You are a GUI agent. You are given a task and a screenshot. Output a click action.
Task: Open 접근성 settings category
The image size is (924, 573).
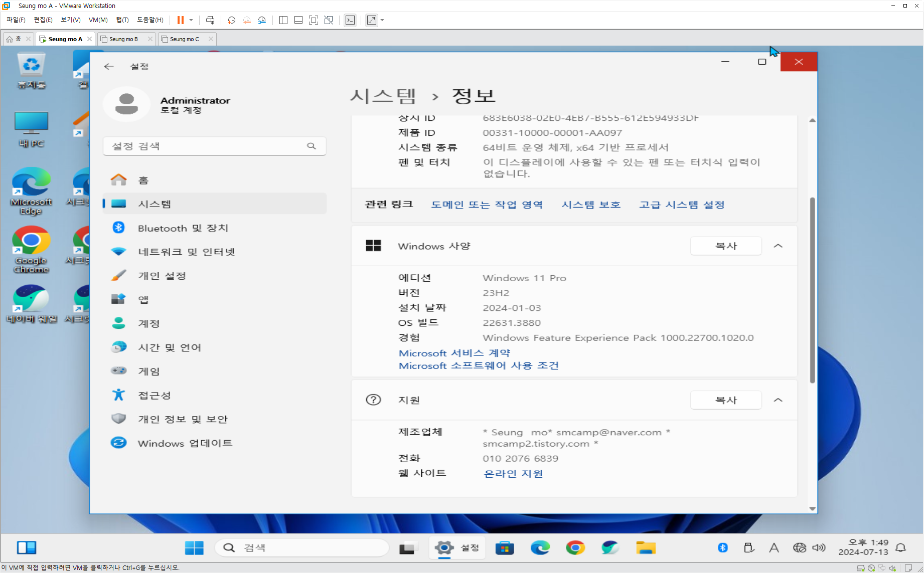tap(215, 395)
